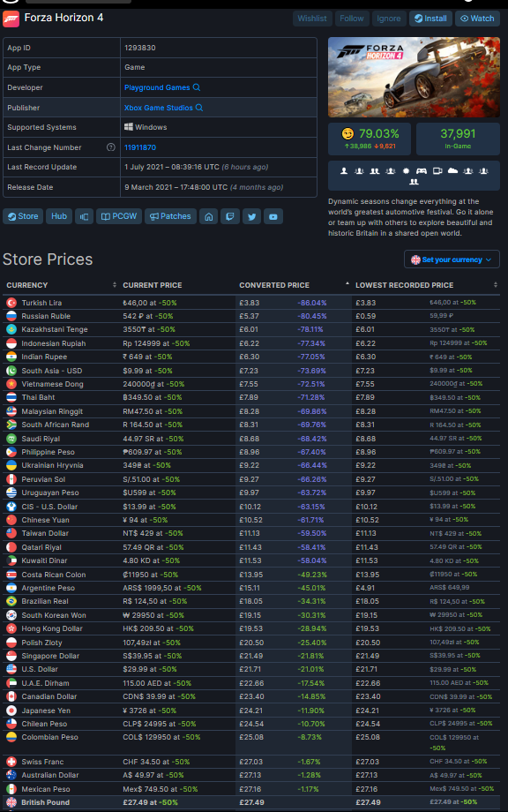
Task: Click the Japanese Yen flag icon
Action: click(11, 710)
